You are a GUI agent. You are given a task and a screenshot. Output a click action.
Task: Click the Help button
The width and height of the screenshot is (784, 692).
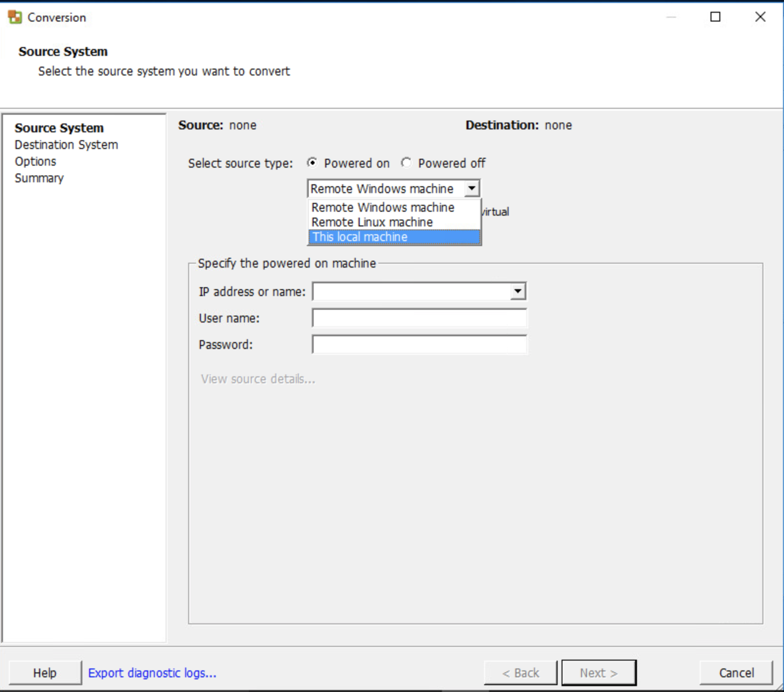[x=44, y=672]
